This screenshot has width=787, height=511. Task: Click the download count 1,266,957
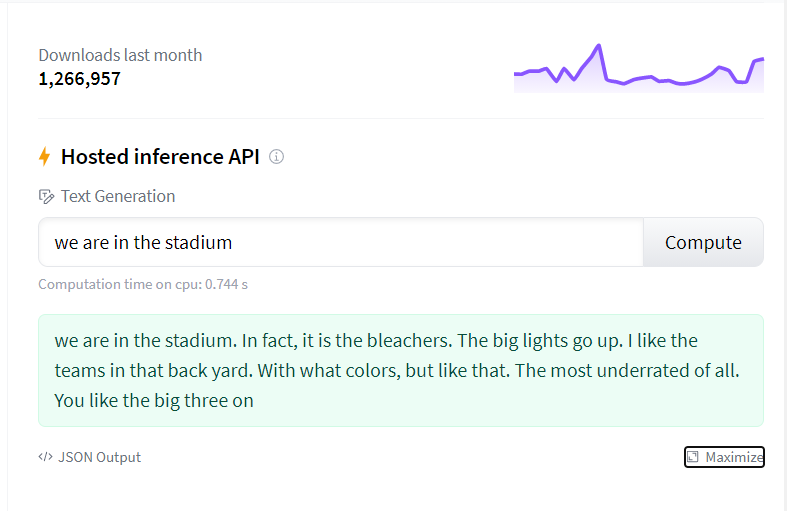pos(80,79)
